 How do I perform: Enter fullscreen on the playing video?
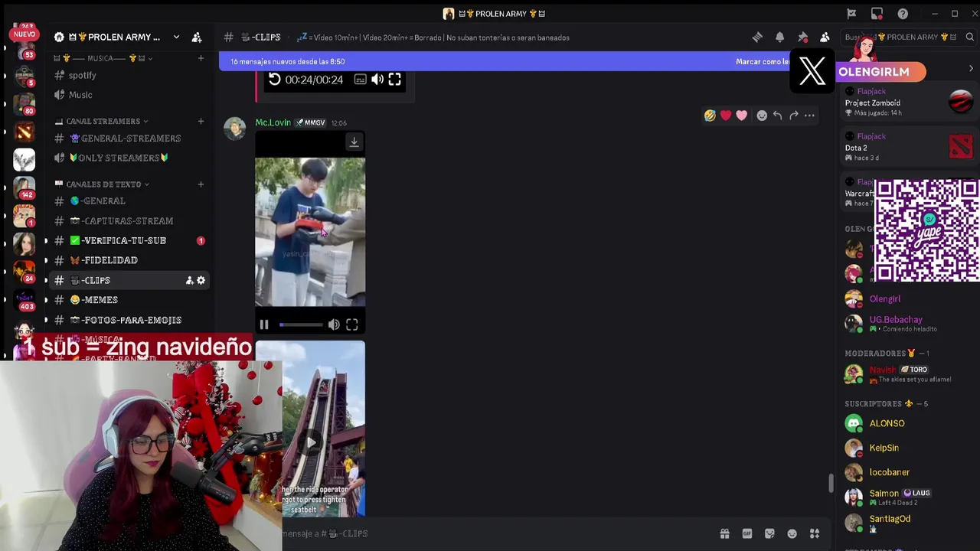351,324
